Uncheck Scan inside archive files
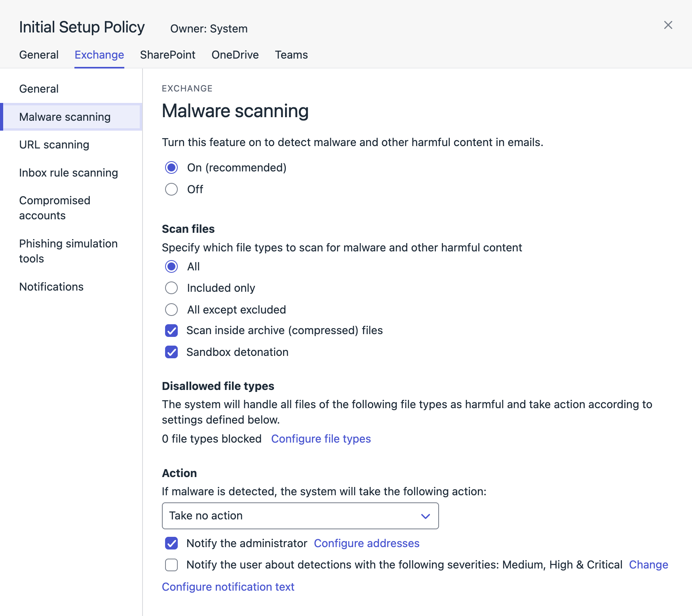692x616 pixels. click(171, 331)
